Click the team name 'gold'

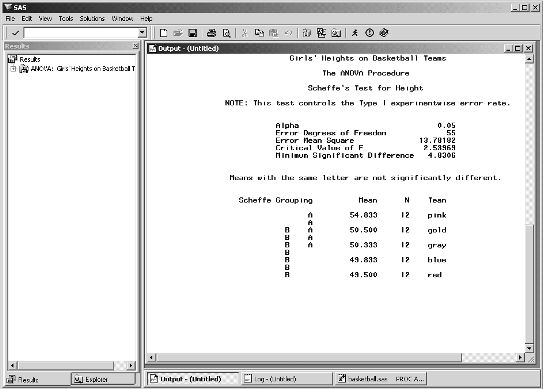coord(437,230)
